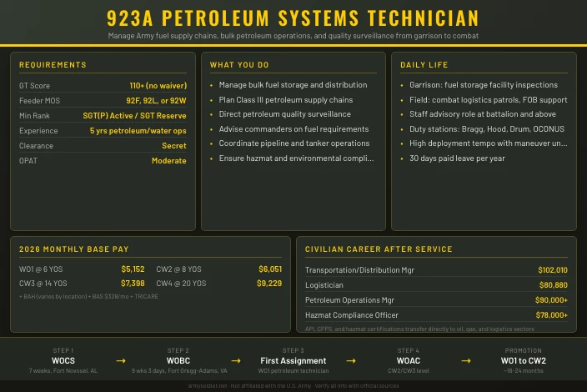Click the Clearance value Secret
Screen dimensions: 587x392
174,146
